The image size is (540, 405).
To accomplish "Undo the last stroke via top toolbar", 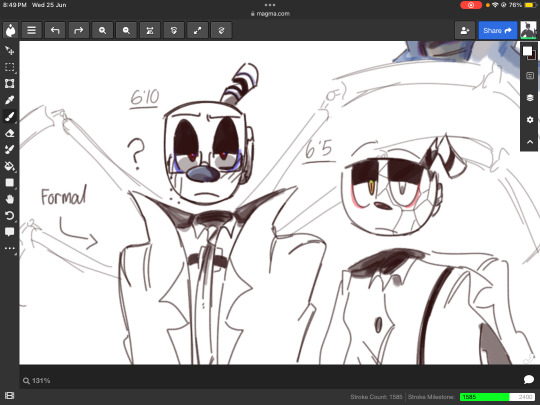I will coord(55,30).
